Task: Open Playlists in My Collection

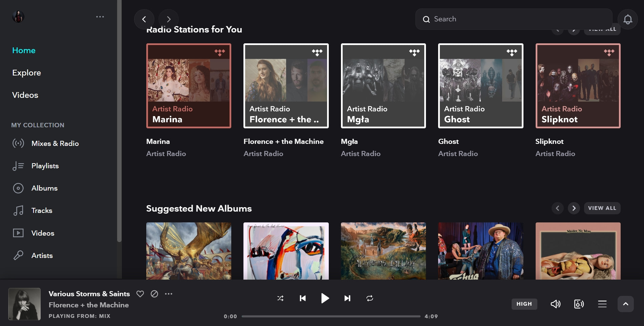Action: 45,166
